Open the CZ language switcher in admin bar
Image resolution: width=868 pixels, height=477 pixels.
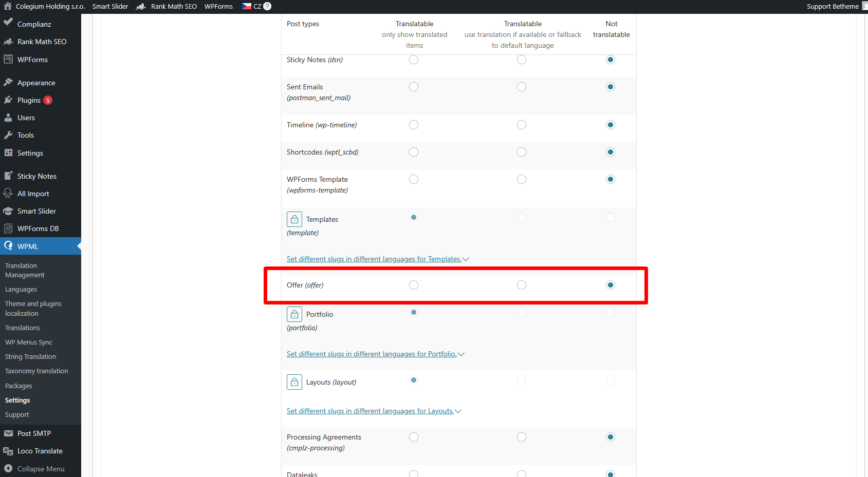pyautogui.click(x=252, y=6)
